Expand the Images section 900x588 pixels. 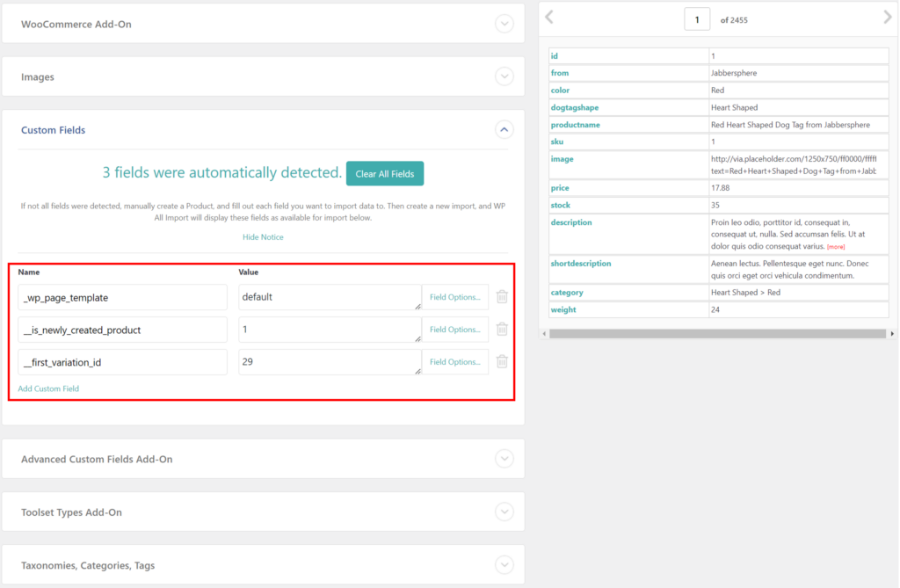point(504,76)
